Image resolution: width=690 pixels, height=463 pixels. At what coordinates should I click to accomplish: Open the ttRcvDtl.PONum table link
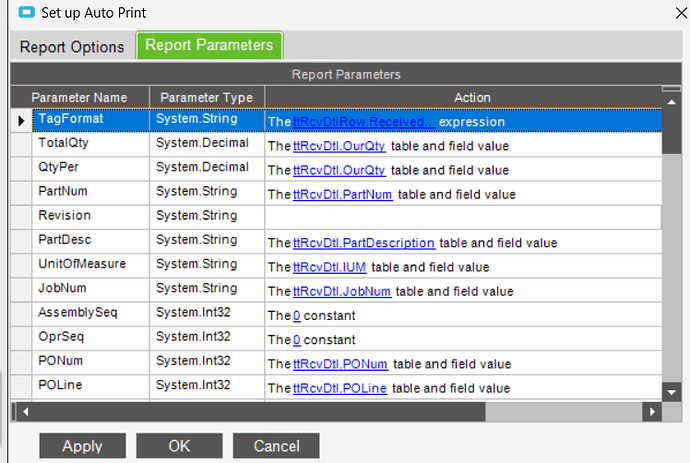(x=340, y=364)
